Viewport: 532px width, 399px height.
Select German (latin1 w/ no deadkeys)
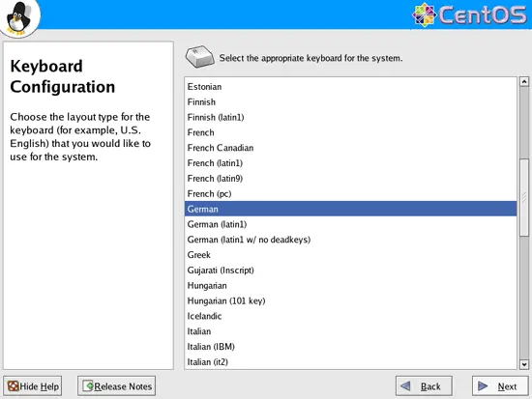click(x=350, y=240)
